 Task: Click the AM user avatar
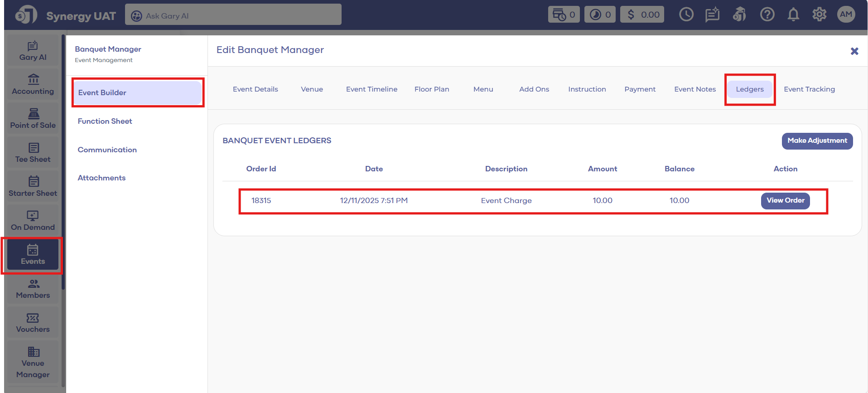coord(846,15)
